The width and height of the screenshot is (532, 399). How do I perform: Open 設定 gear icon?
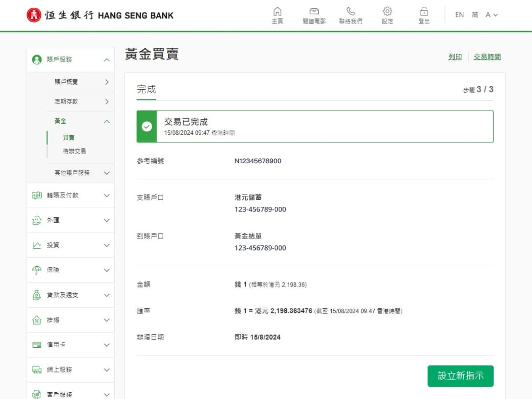[387, 12]
